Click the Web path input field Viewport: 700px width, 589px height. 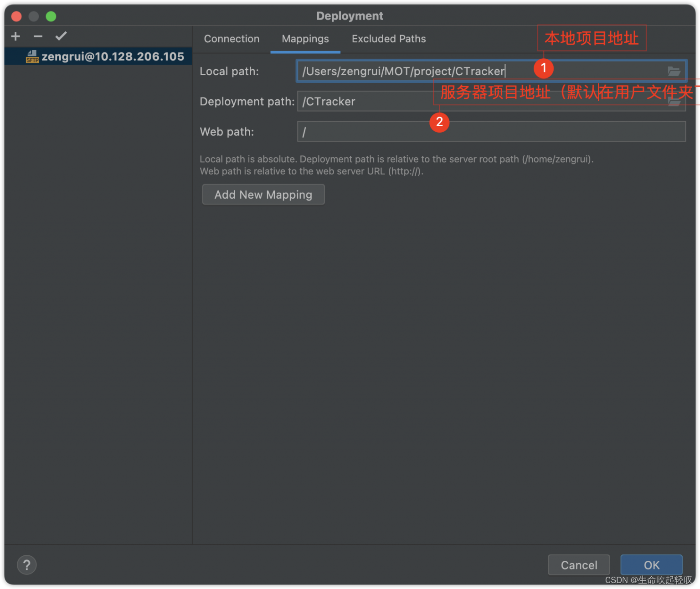[x=491, y=131]
